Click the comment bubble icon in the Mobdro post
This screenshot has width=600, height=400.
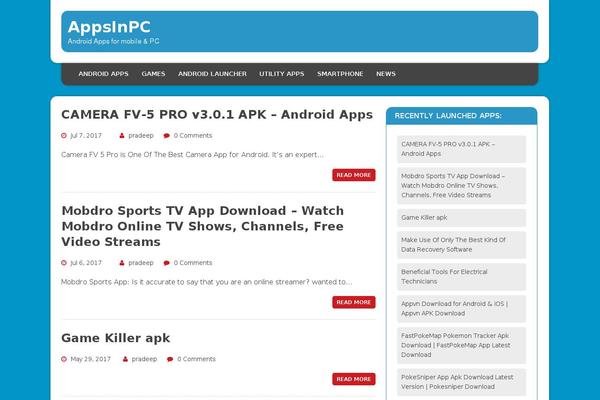click(x=166, y=263)
